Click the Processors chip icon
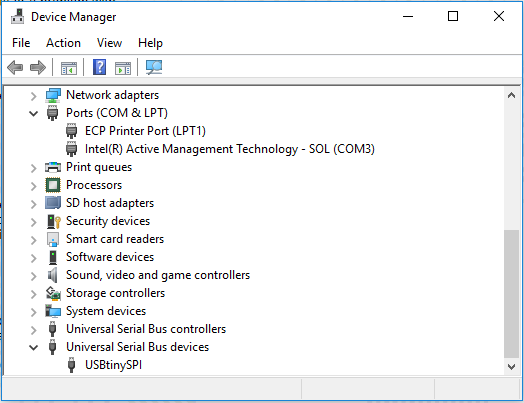The image size is (524, 403). [53, 185]
